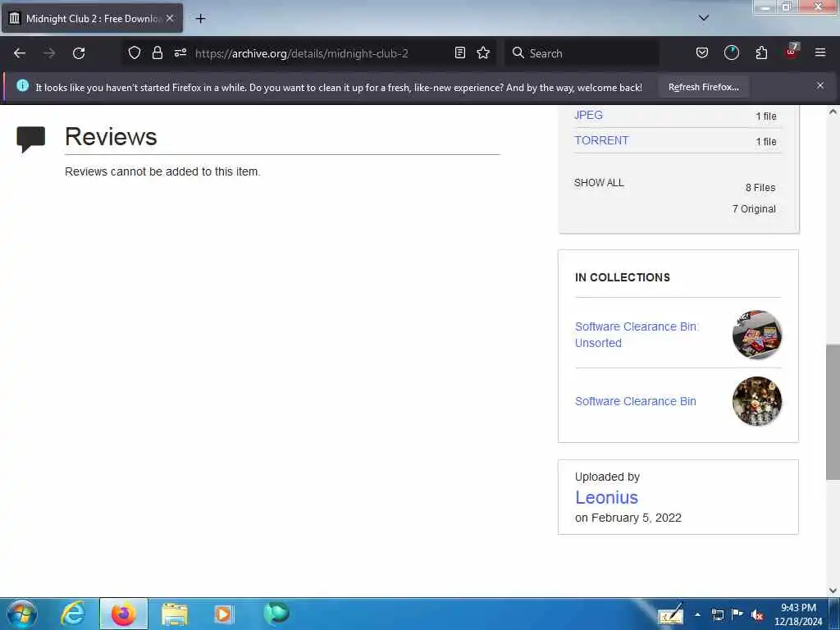840x630 pixels.
Task: Click the Refresh Firefox button
Action: (703, 87)
